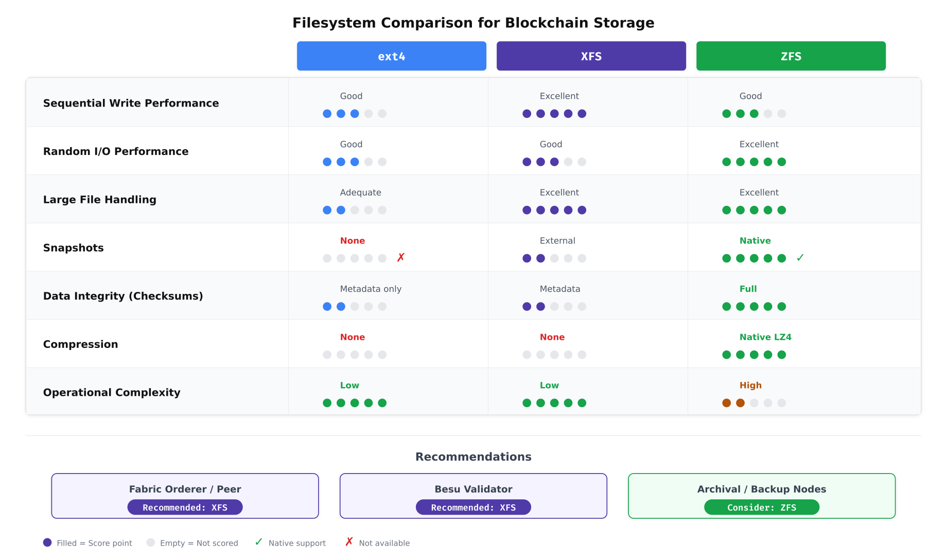Image resolution: width=947 pixels, height=560 pixels.
Task: Click the green ZFS header swatch
Action: pyautogui.click(x=791, y=56)
